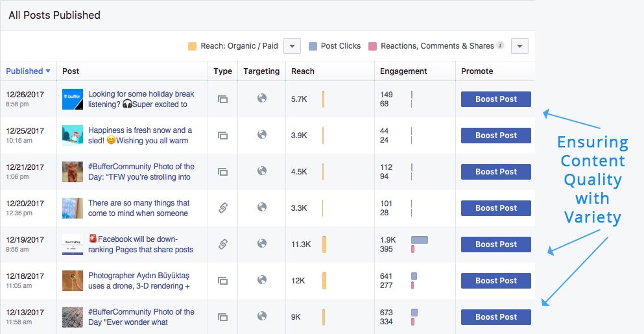The height and width of the screenshot is (334, 644).
Task: Open the Reactions, Comments & Shares dropdown
Action: point(520,46)
